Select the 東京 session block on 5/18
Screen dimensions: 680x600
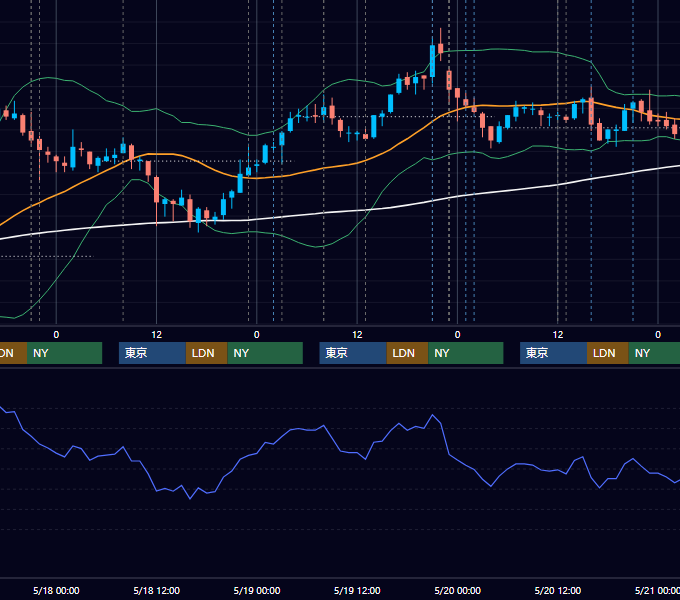pos(152,353)
